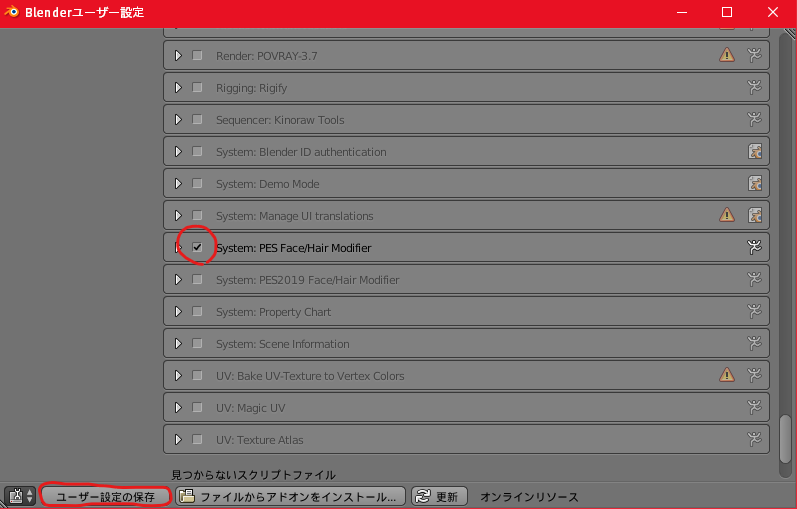The image size is (797, 509).
Task: Click 'Sequencer: Kinoraw Tools' label text
Action: click(280, 120)
